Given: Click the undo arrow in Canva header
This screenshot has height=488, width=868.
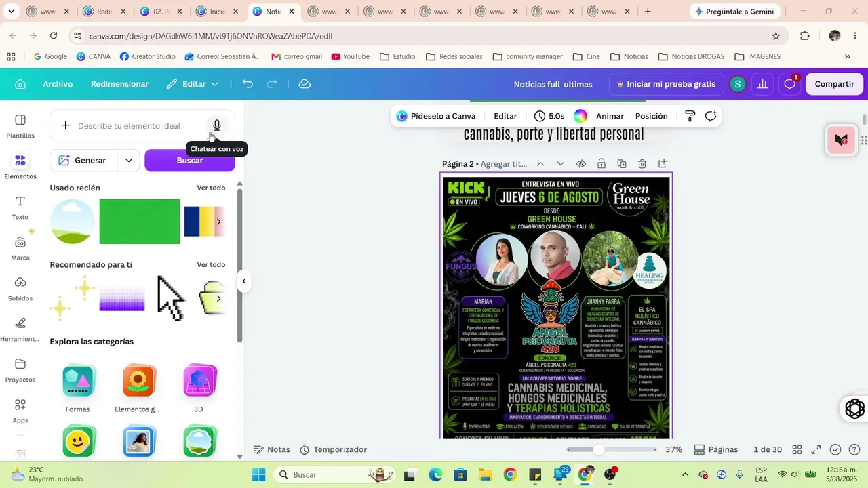Looking at the screenshot, I should [248, 84].
